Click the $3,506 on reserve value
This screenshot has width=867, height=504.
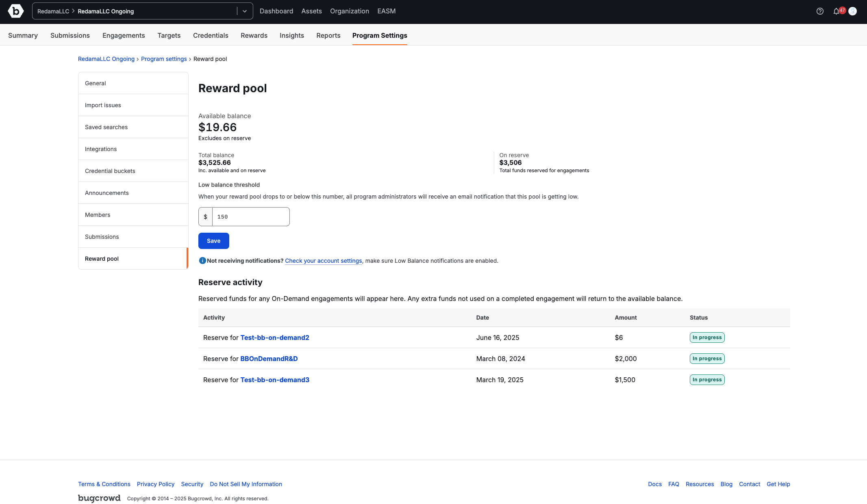tap(511, 162)
